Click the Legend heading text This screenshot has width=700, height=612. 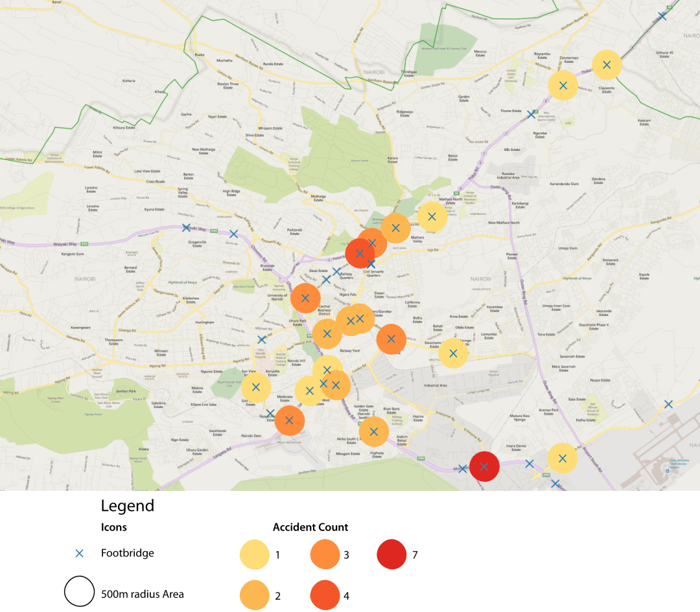coord(128,506)
